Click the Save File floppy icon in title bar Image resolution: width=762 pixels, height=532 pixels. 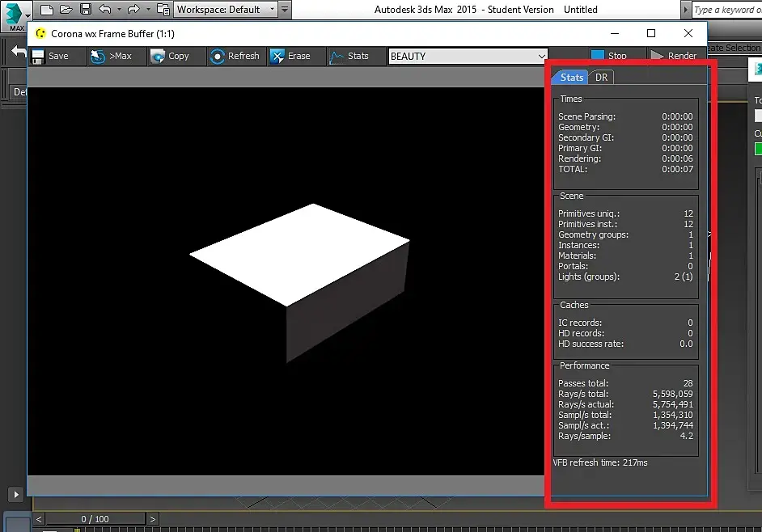(x=86, y=10)
